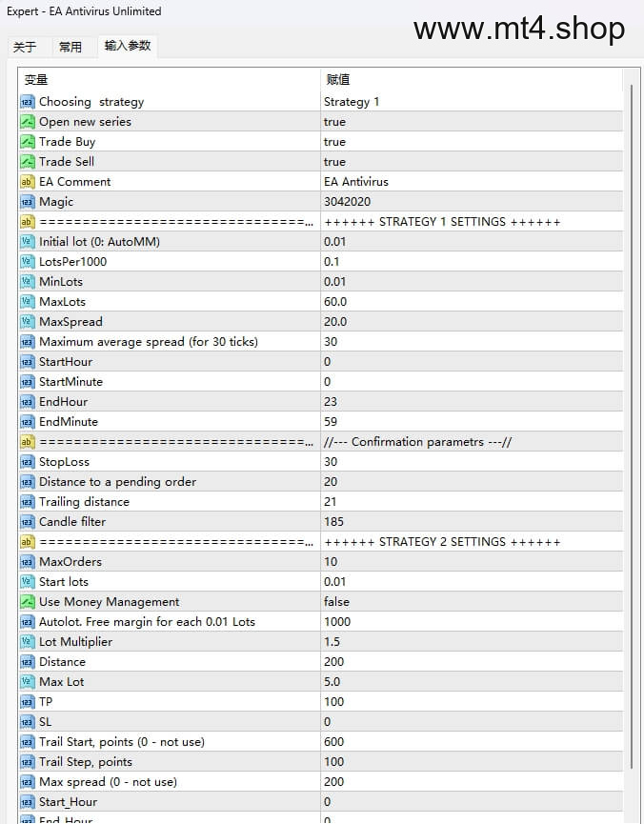Image resolution: width=644 pixels, height=824 pixels.
Task: Click the Open new series boolean icon
Action: click(28, 122)
